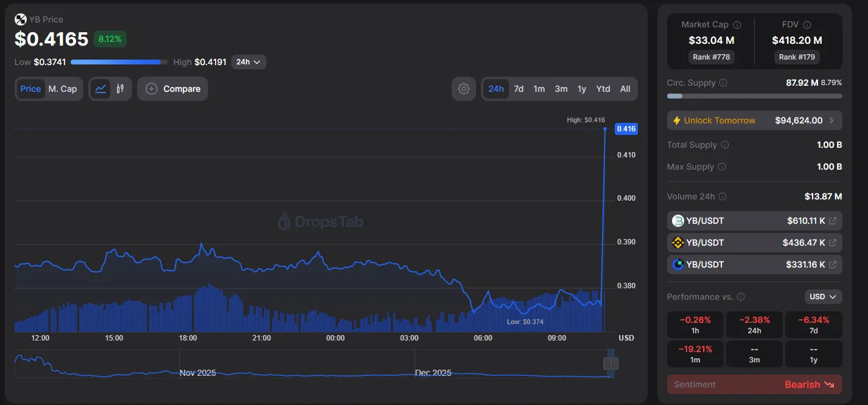Switch chart to candlestick view
This screenshot has height=405, width=868.
pyautogui.click(x=120, y=88)
